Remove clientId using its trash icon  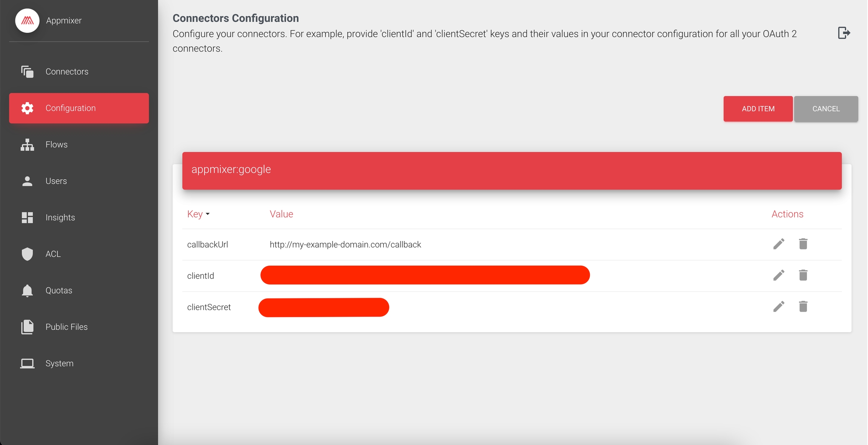tap(803, 275)
